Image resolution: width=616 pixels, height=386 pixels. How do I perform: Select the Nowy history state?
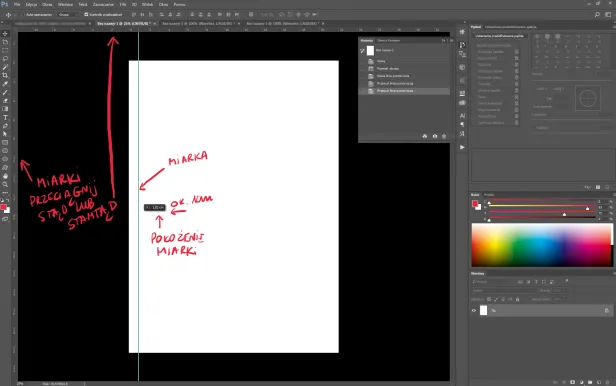click(381, 61)
